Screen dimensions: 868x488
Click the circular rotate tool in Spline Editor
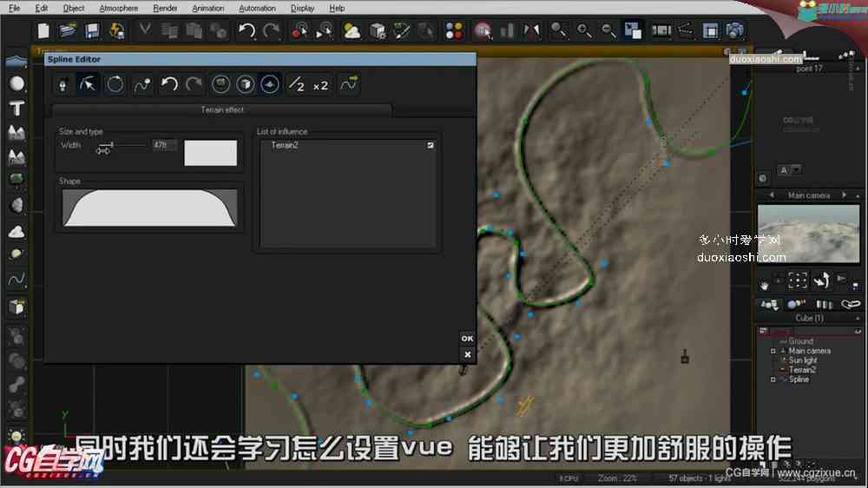point(115,85)
